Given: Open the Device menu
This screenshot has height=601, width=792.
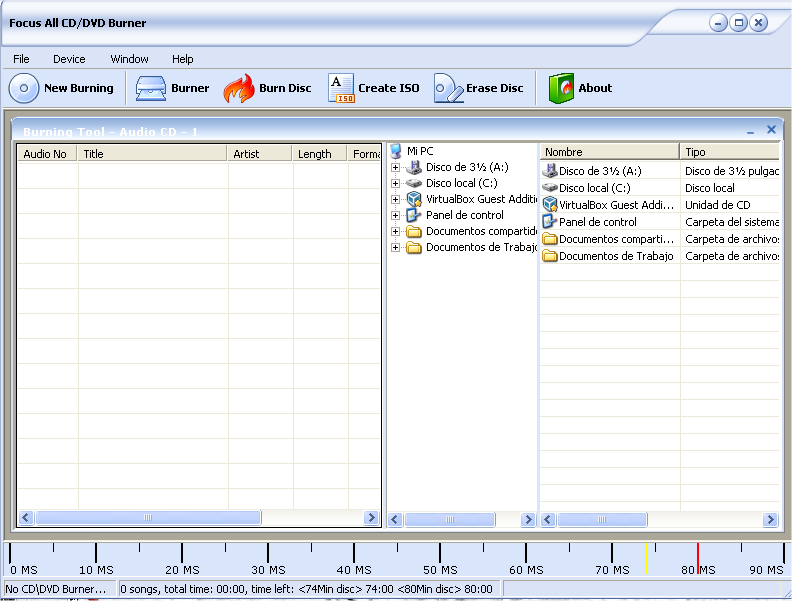Looking at the screenshot, I should coord(69,59).
